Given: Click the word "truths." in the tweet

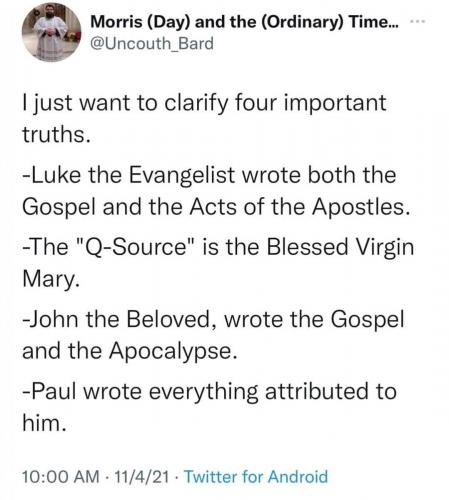Looking at the screenshot, I should click(x=56, y=134).
